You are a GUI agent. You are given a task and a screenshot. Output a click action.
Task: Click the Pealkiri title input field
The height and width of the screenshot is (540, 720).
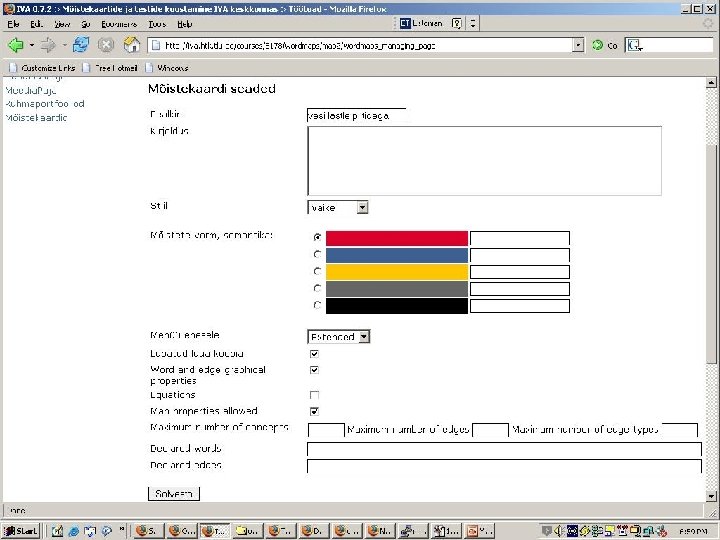coord(356,115)
